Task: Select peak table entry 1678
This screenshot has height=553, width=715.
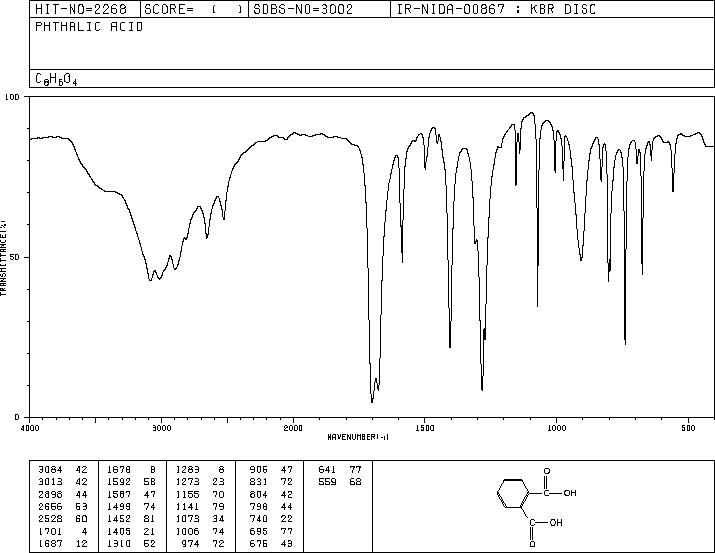Action: pos(119,470)
